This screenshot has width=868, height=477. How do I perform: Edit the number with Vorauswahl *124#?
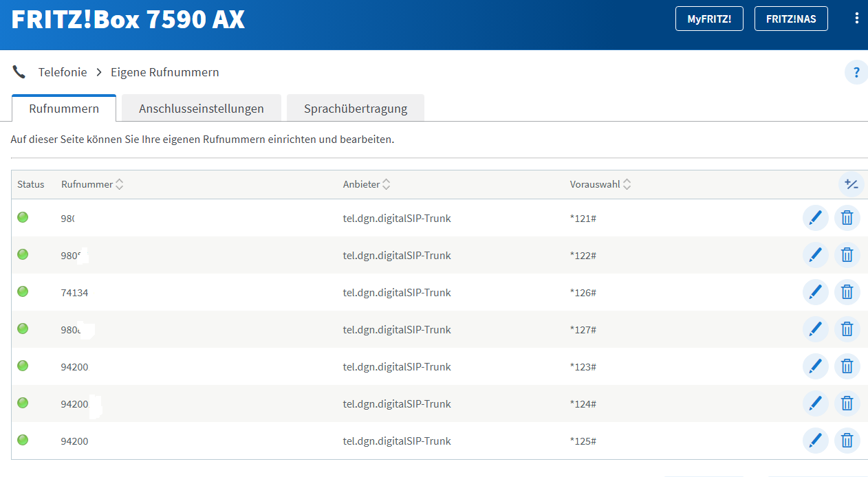(x=816, y=403)
